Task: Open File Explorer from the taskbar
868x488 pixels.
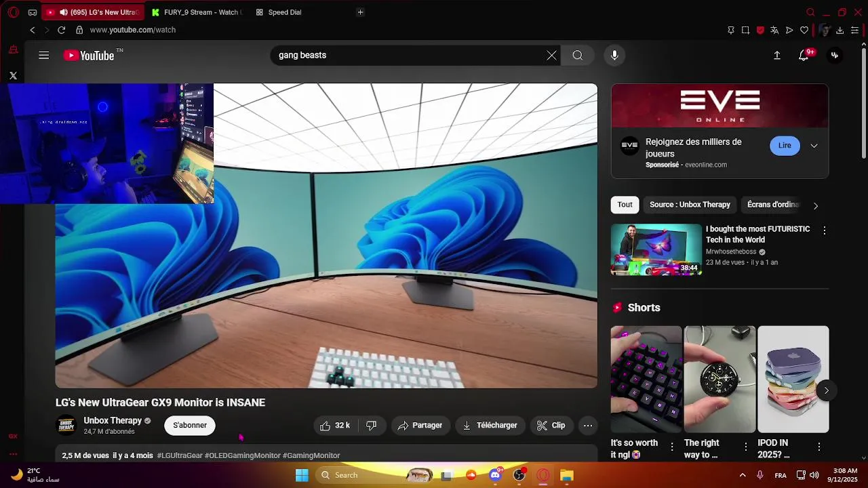Action: (566, 475)
